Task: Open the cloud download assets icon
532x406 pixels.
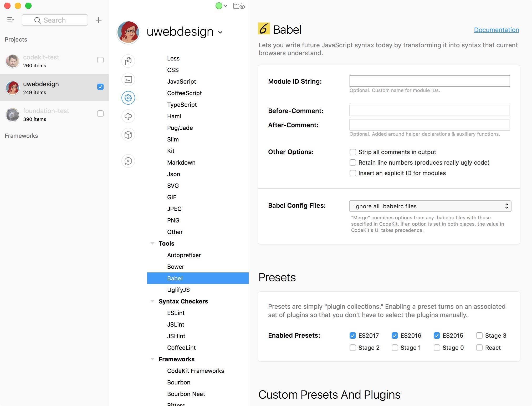Action: 128,116
